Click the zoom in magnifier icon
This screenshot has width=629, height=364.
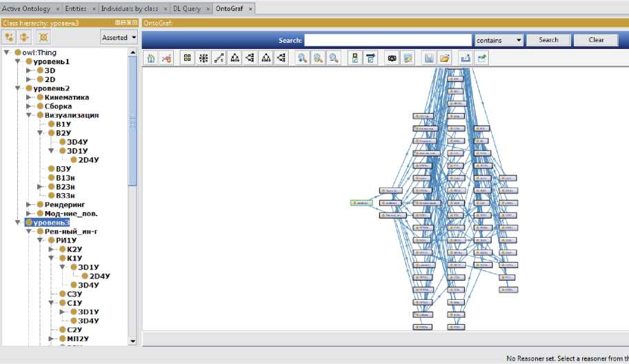coord(302,58)
